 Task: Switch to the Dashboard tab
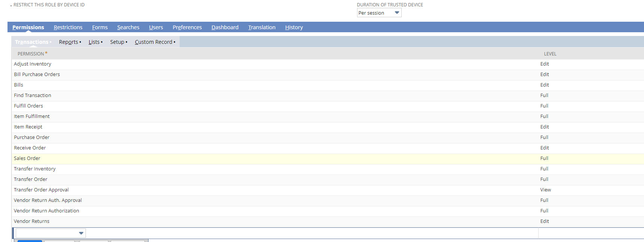225,27
